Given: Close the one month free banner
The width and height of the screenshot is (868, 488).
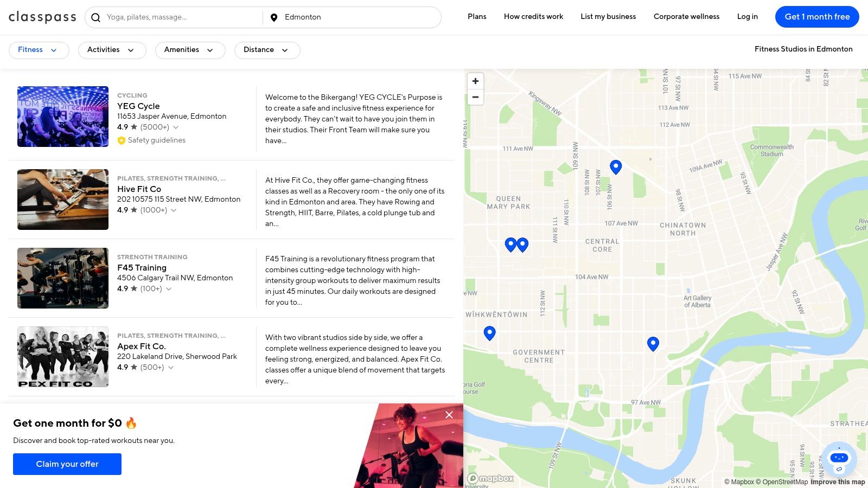Looking at the screenshot, I should pos(449,415).
